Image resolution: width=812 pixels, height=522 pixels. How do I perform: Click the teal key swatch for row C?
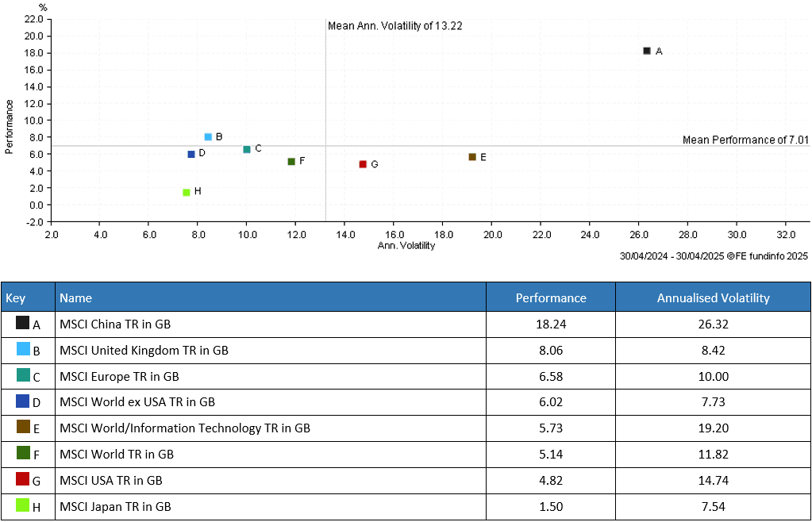23,374
